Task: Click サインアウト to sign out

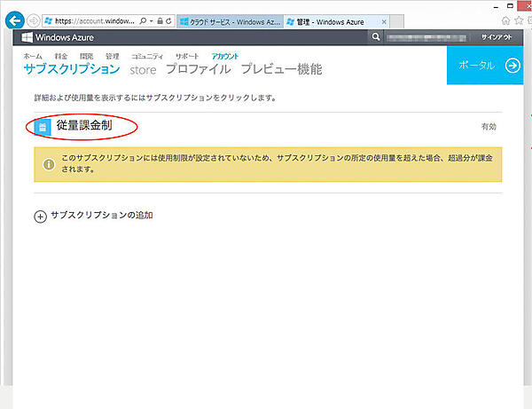Action: tap(497, 37)
